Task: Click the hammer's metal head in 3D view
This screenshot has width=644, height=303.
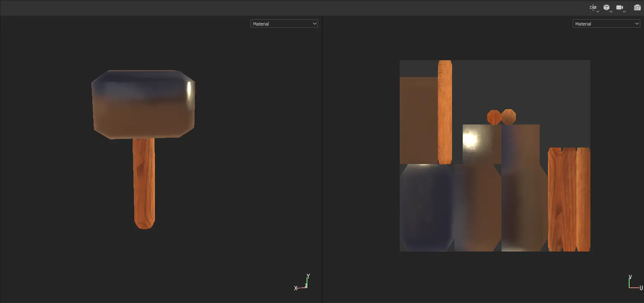Action: [x=143, y=104]
